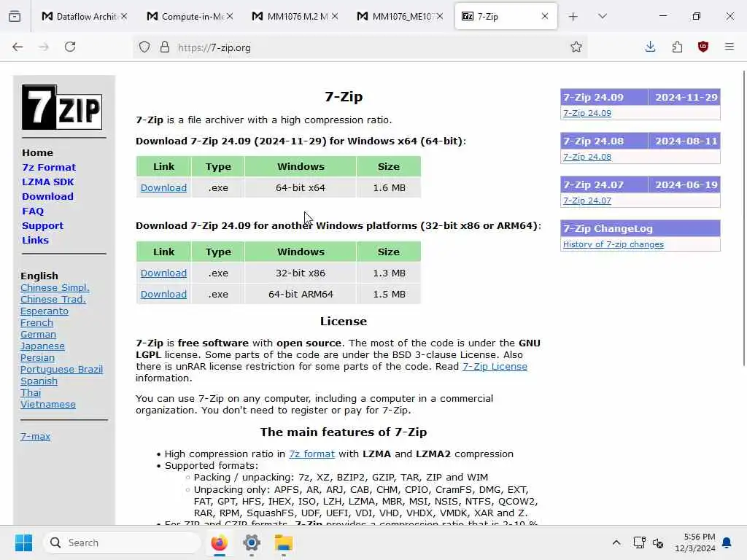
Task: Download the 32-bit x86 .exe installer
Action: (163, 273)
